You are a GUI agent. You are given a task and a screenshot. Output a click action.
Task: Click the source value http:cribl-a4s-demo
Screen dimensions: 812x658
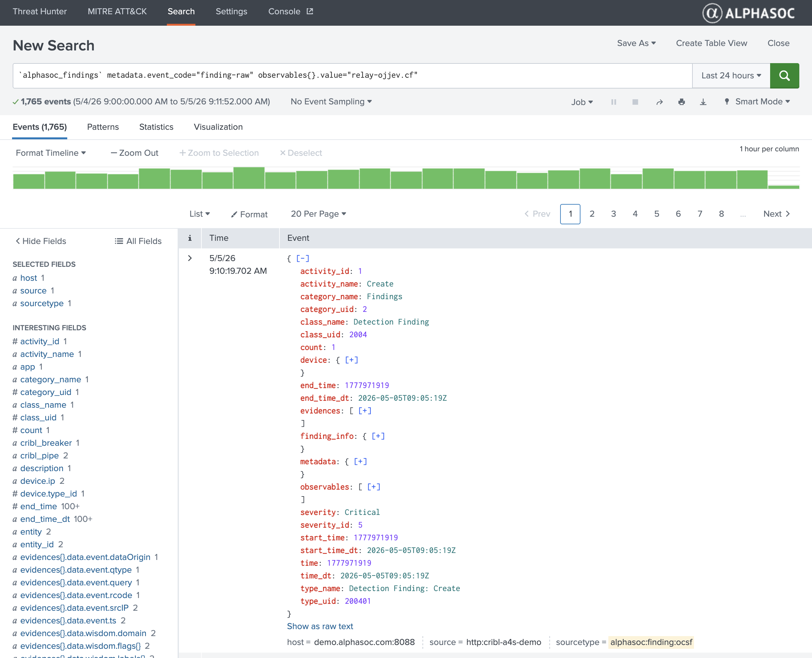coord(504,642)
